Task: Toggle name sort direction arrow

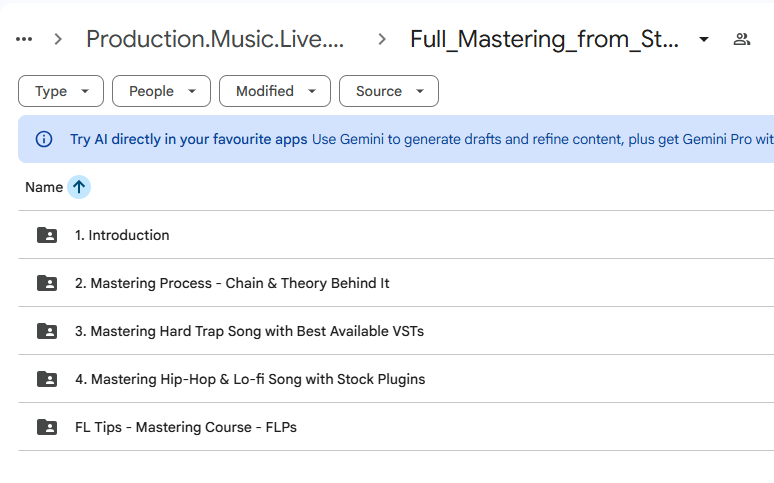Action: pyautogui.click(x=79, y=187)
